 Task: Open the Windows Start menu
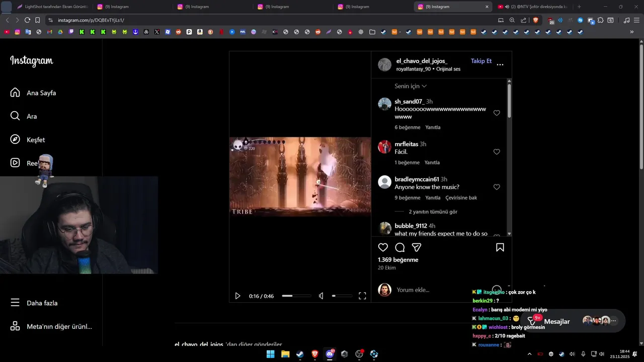[x=270, y=354]
